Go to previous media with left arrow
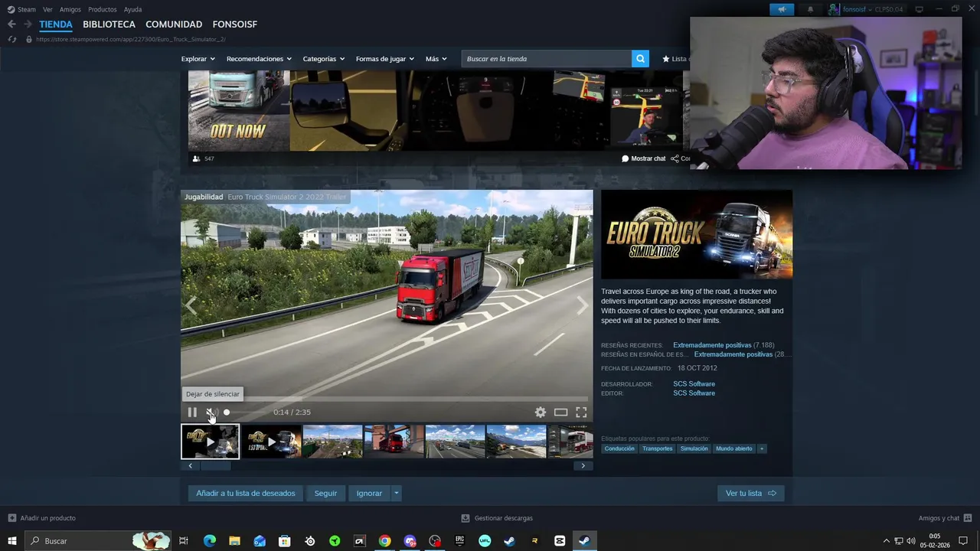 (191, 305)
